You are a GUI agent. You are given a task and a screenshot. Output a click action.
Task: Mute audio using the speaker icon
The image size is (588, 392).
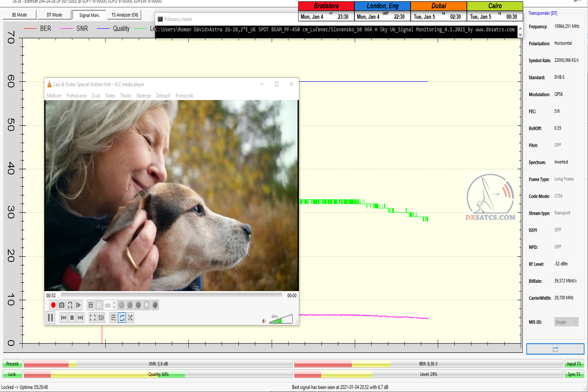click(x=264, y=321)
